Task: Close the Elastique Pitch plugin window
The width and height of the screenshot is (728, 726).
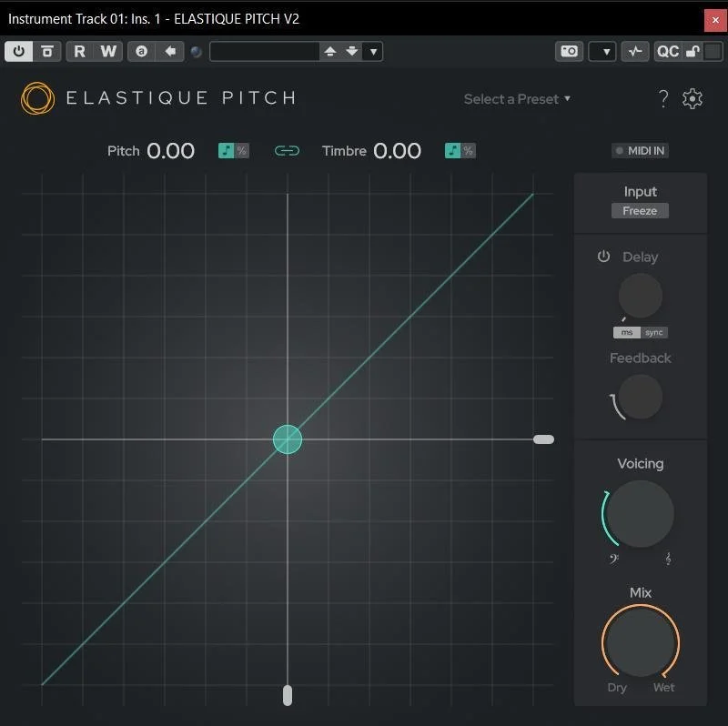Action: (715, 20)
